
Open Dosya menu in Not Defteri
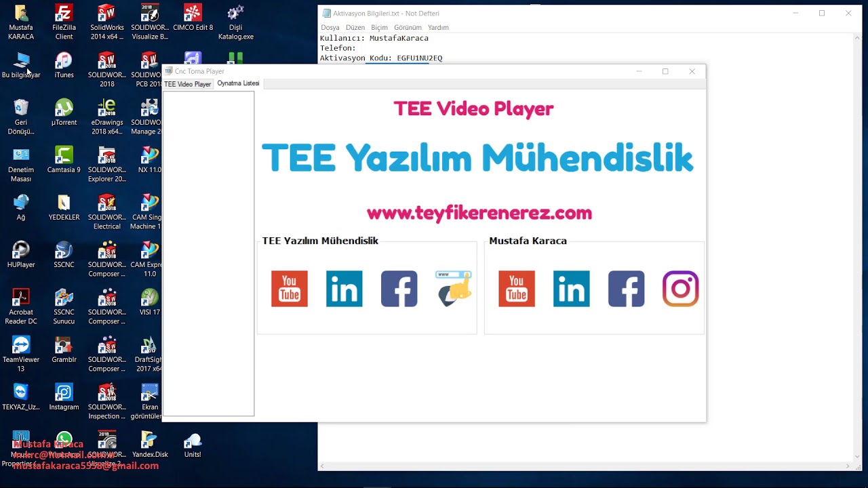[x=330, y=28]
